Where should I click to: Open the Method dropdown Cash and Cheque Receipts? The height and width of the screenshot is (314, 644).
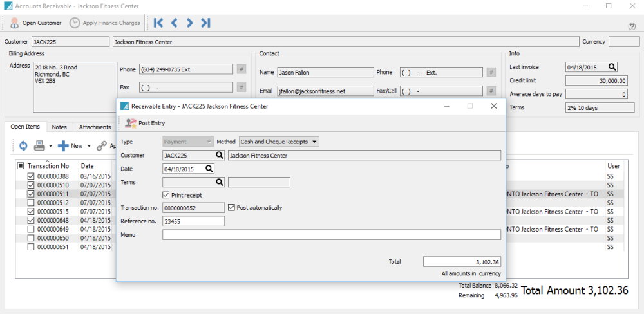[x=279, y=142]
